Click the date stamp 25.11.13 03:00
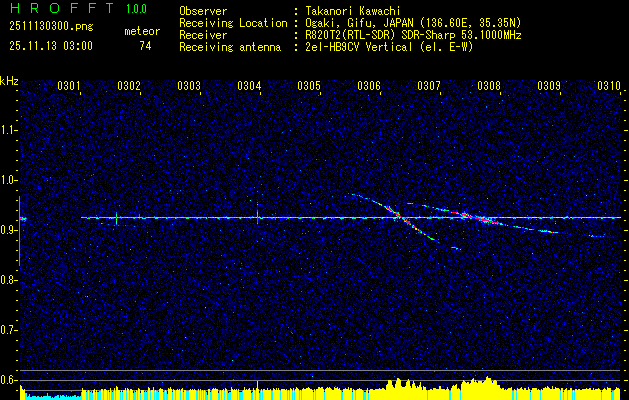Image resolution: width=629 pixels, height=400 pixels. tap(51, 46)
